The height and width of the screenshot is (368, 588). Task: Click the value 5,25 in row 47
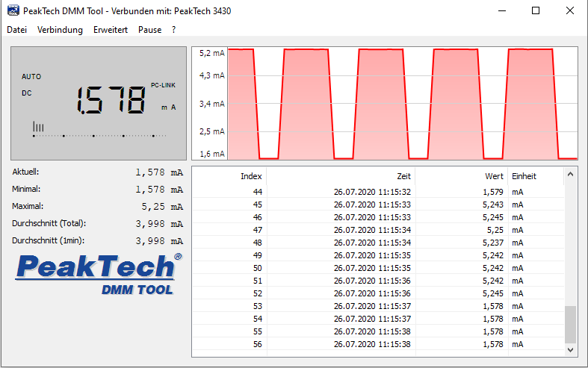click(x=495, y=230)
